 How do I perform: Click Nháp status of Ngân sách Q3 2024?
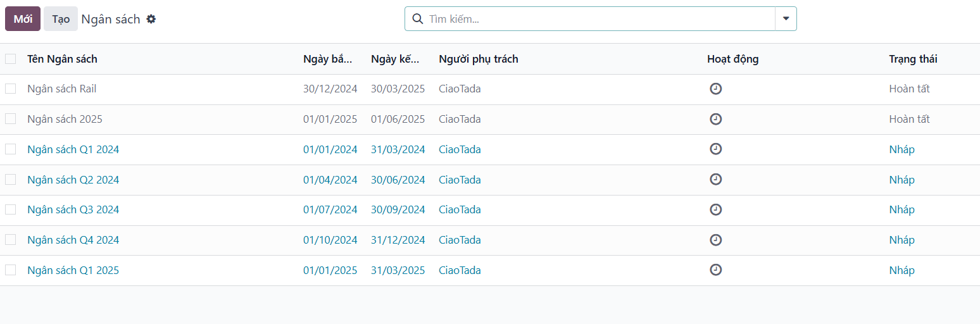pyautogui.click(x=901, y=209)
